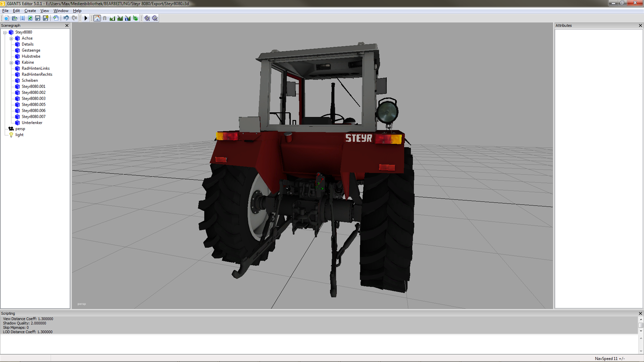Viewport: 644px width, 362px height.
Task: Toggle the house-shaped navigation mode icon
Action: [x=97, y=18]
